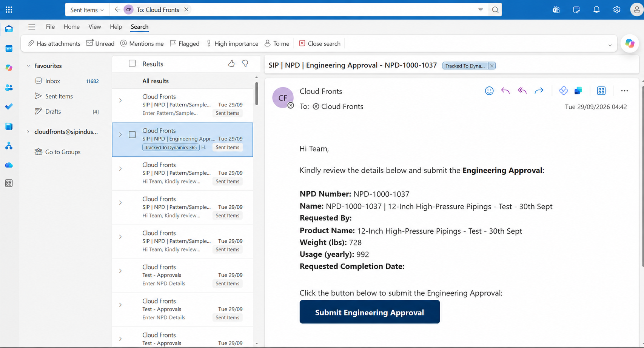Switch to the View tab
644x348 pixels.
(94, 26)
